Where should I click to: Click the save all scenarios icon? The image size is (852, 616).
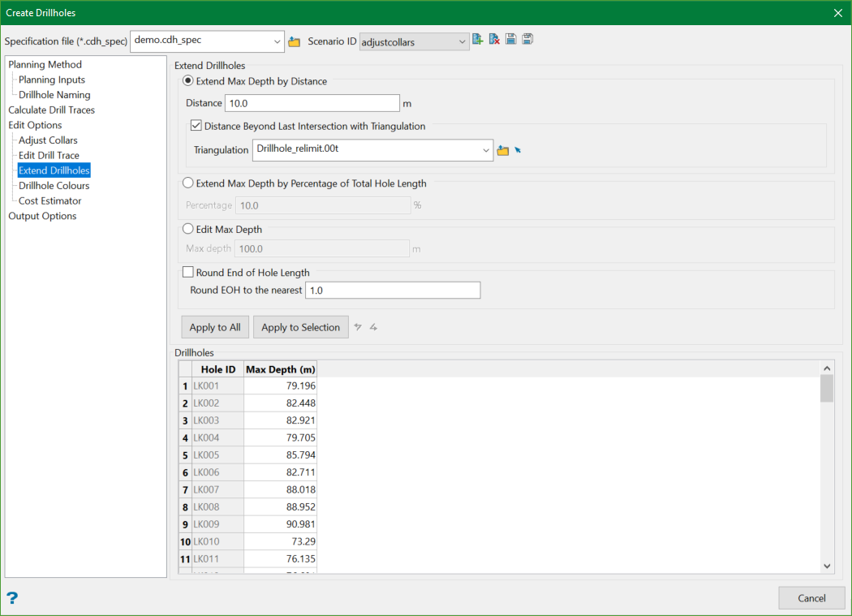(x=527, y=40)
